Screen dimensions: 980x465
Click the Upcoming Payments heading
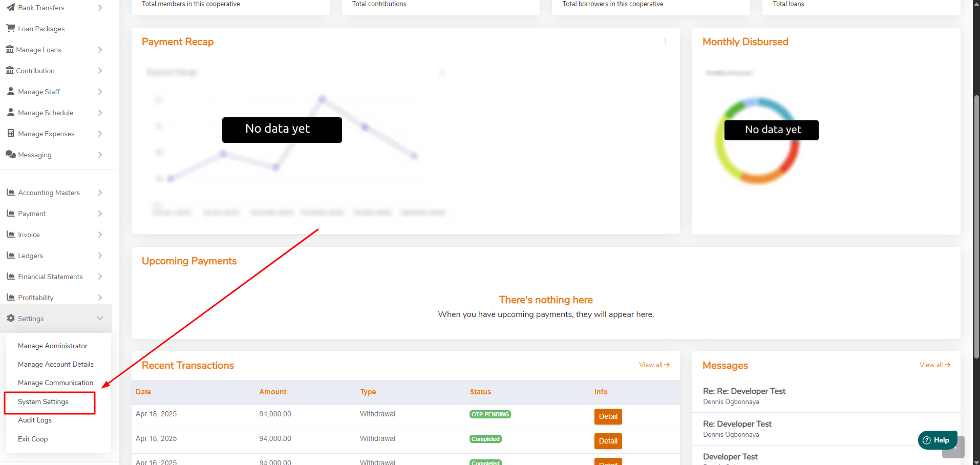(x=189, y=261)
